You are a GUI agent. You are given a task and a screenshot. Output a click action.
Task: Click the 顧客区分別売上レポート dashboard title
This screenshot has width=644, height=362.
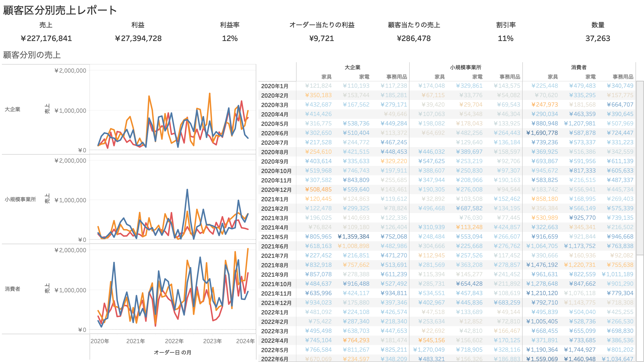(x=60, y=11)
